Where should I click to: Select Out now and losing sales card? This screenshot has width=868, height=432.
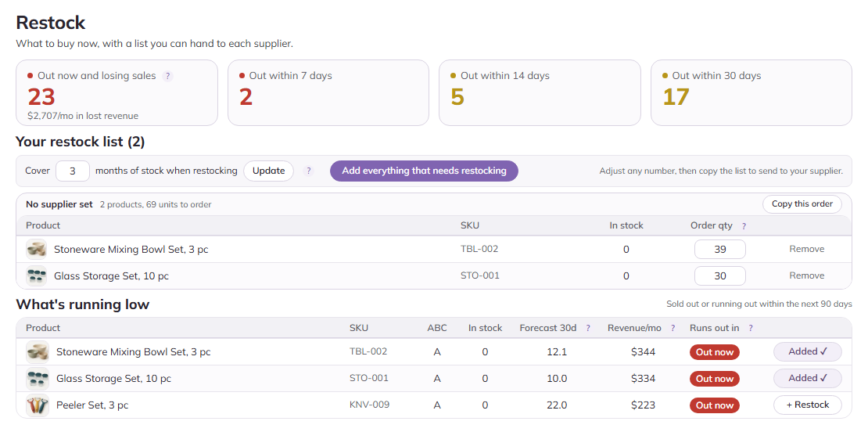117,93
